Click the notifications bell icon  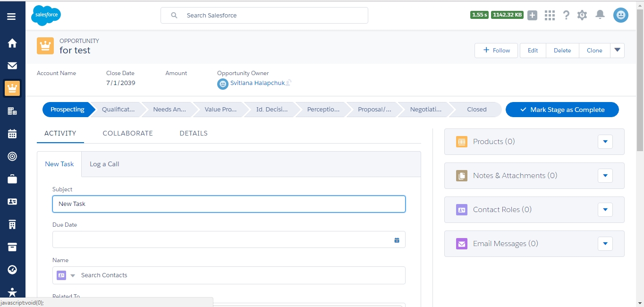[600, 15]
